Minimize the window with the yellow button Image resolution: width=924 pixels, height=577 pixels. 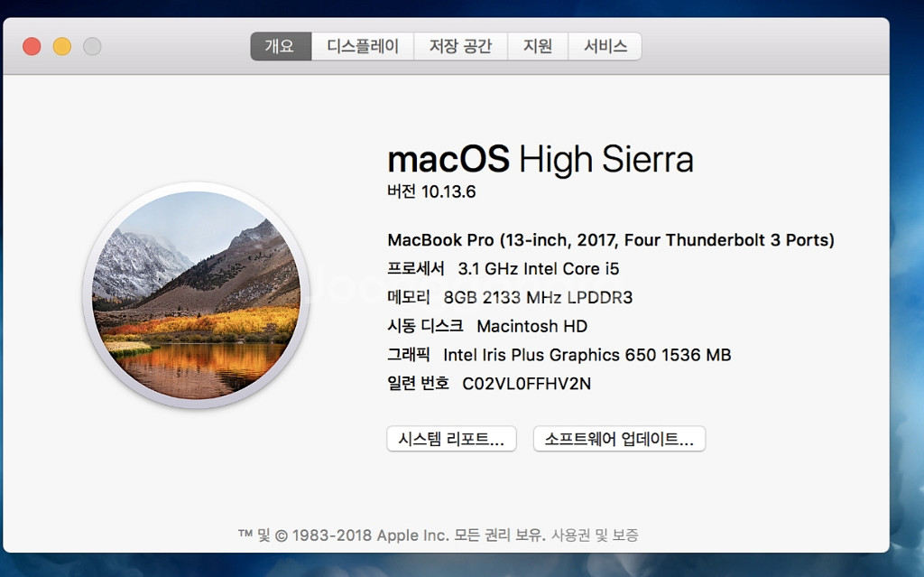(x=62, y=46)
